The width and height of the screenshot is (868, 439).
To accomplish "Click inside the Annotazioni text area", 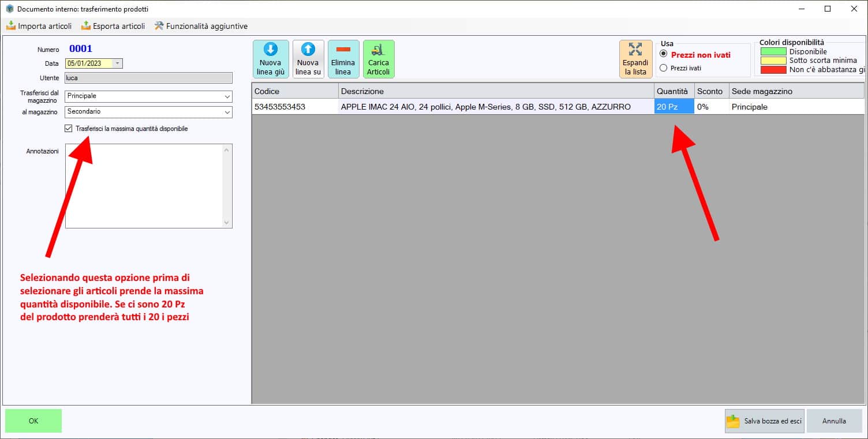I will pyautogui.click(x=144, y=186).
